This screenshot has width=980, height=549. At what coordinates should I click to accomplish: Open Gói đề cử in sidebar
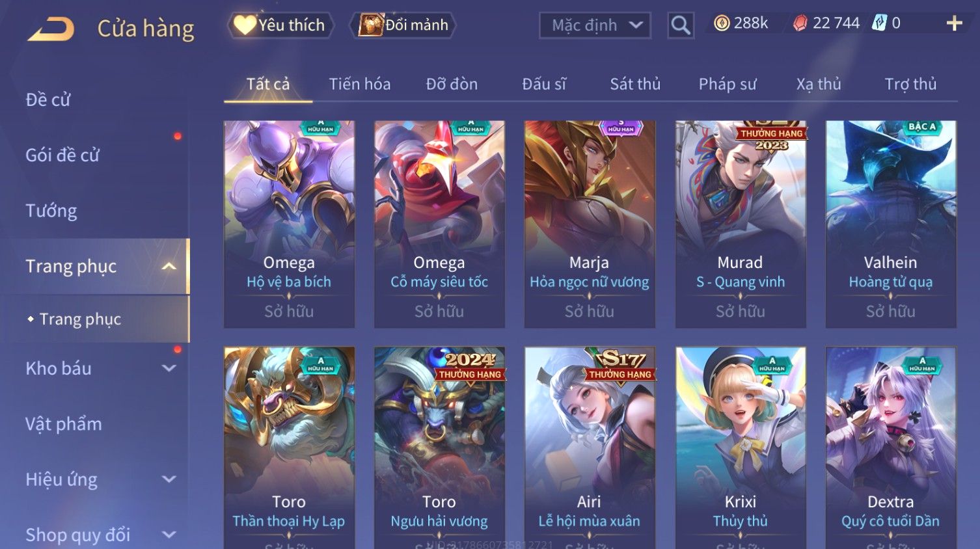tap(62, 155)
